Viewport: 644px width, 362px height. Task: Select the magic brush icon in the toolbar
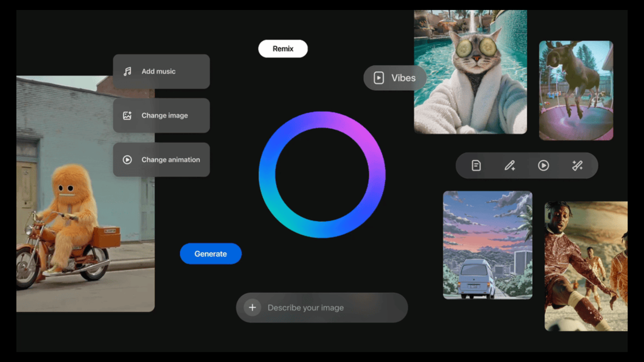click(577, 165)
